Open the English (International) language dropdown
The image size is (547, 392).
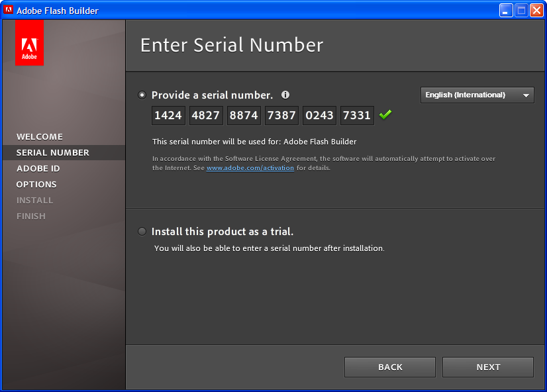(x=477, y=95)
